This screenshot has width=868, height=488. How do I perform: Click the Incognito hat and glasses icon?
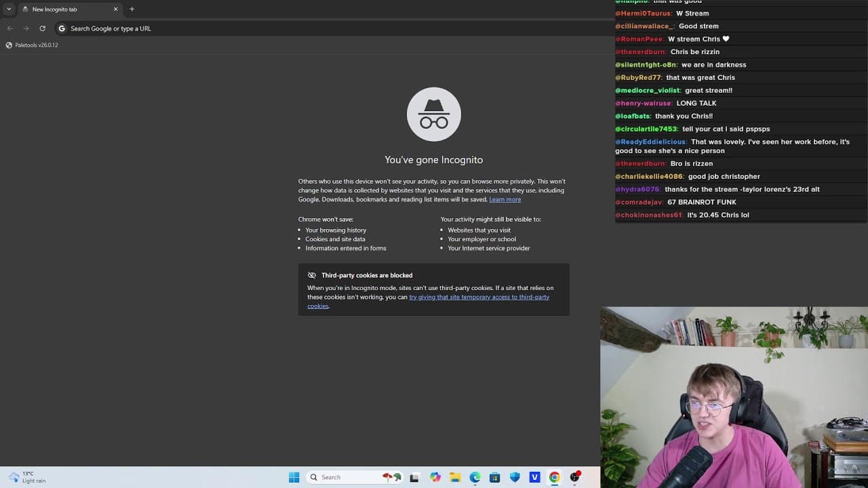(x=434, y=114)
